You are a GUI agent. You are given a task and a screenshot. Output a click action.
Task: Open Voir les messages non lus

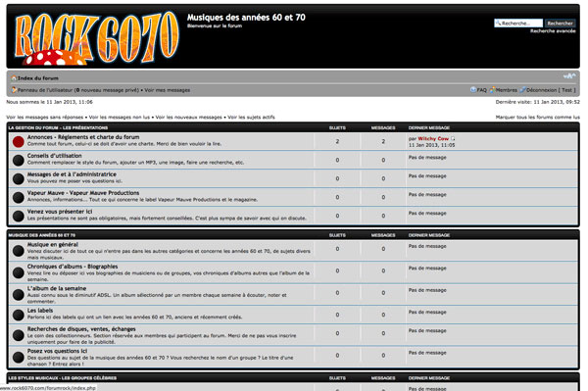pyautogui.click(x=120, y=118)
